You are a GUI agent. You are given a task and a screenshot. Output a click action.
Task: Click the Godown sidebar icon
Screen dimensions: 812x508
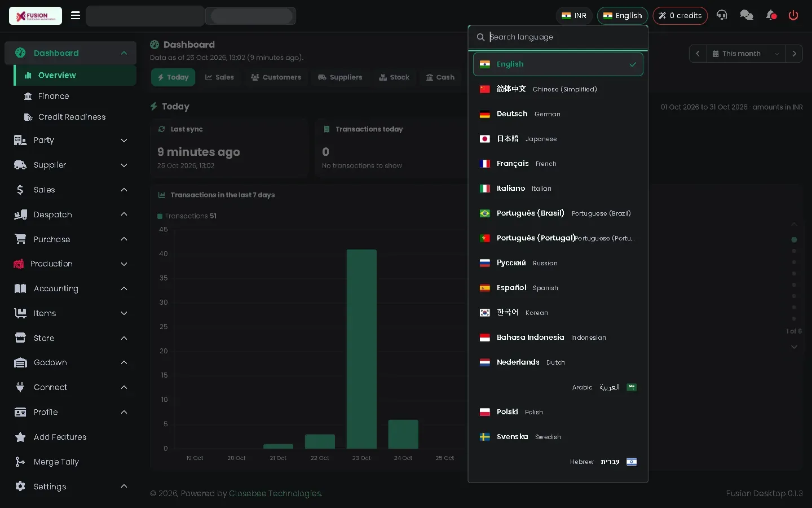coord(20,362)
